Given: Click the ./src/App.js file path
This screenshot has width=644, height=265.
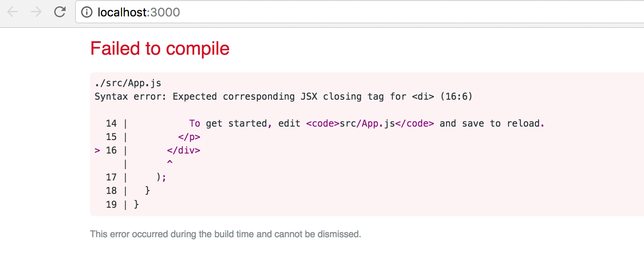Looking at the screenshot, I should [128, 83].
